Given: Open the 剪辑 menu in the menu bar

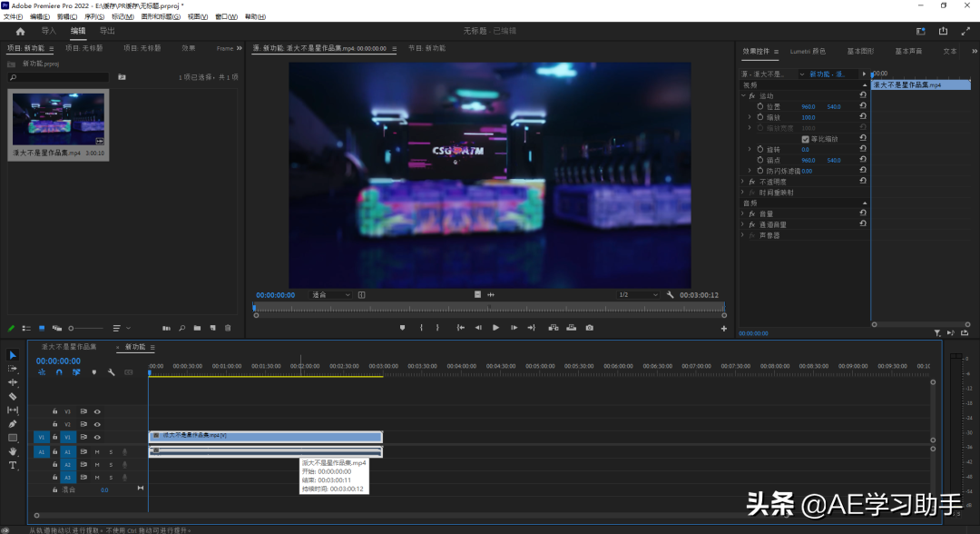Looking at the screenshot, I should [x=65, y=16].
